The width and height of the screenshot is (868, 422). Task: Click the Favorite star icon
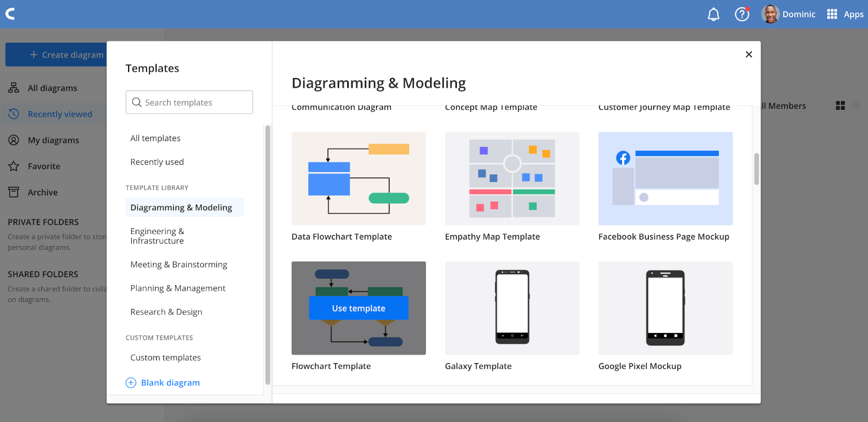14,166
